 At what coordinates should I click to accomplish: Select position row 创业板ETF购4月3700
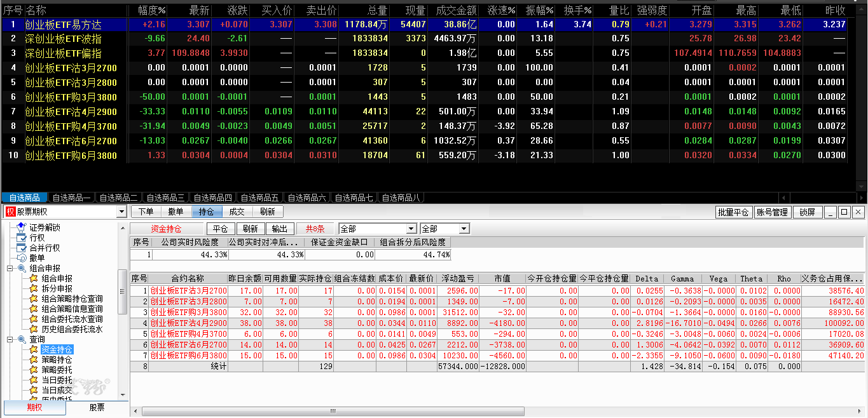point(498,334)
